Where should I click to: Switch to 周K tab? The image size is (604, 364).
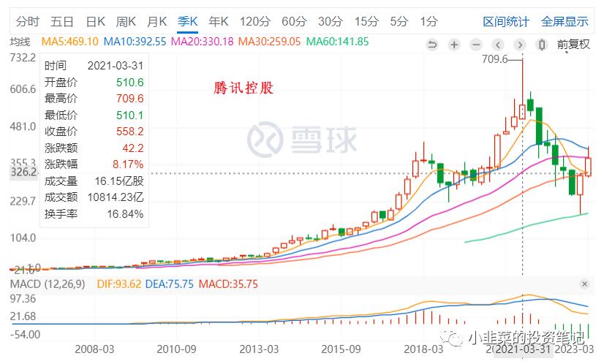point(126,21)
